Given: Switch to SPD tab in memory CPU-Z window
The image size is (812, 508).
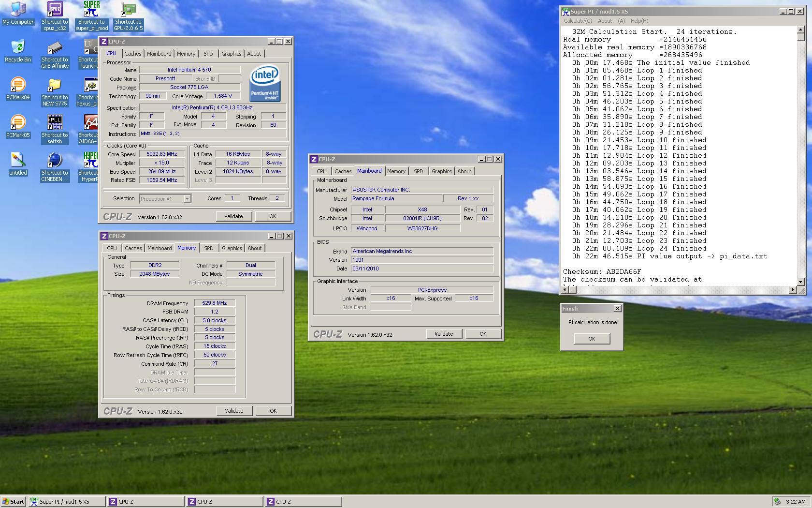Looking at the screenshot, I should [208, 248].
